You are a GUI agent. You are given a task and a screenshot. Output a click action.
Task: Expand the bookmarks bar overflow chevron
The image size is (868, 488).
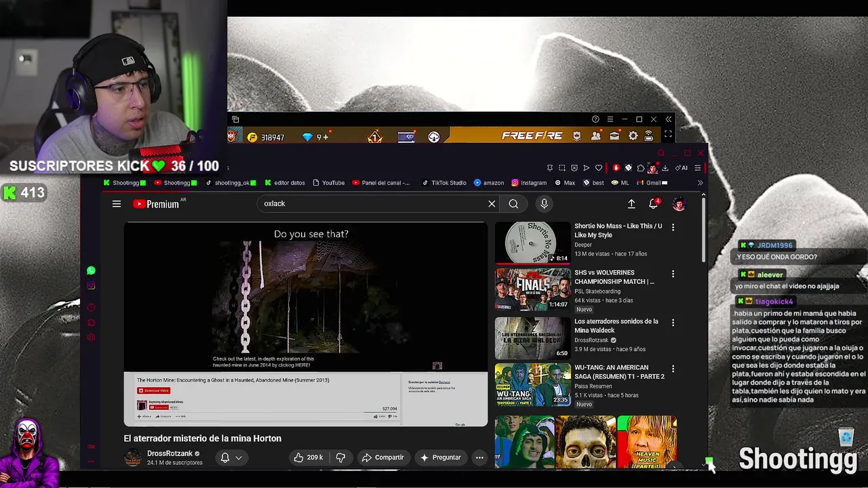tap(701, 182)
